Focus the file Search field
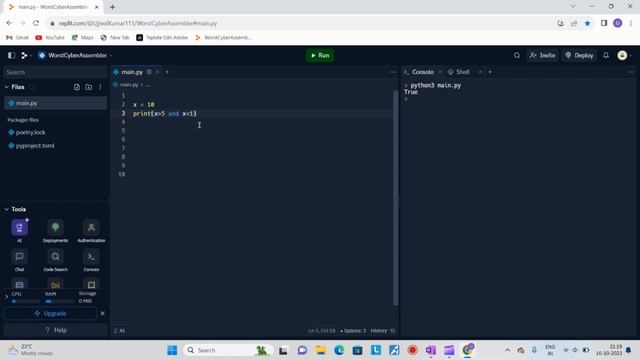The image size is (640, 360). click(55, 72)
